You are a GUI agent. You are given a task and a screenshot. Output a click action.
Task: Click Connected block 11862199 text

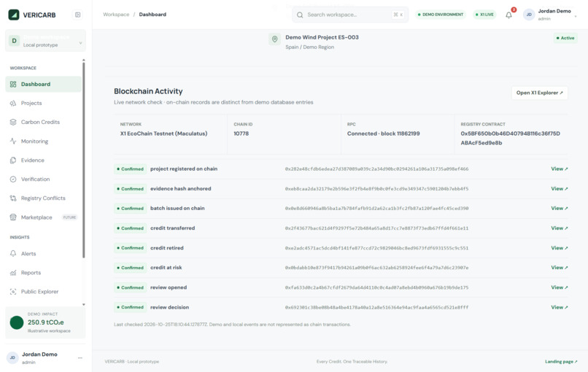pyautogui.click(x=383, y=133)
